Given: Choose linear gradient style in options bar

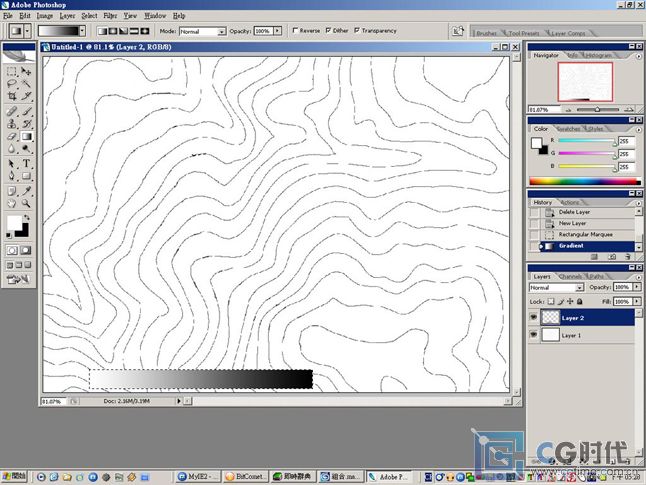Looking at the screenshot, I should tap(102, 31).
